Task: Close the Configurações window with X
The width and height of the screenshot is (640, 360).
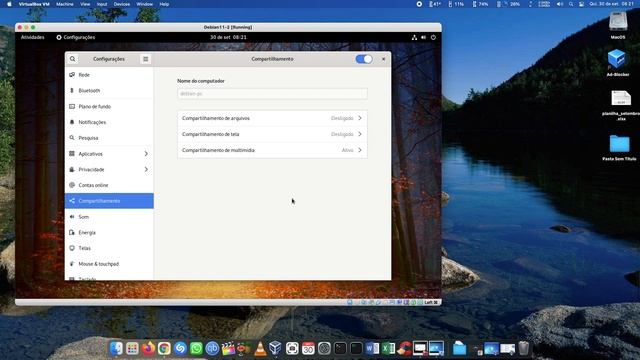Action: (383, 59)
